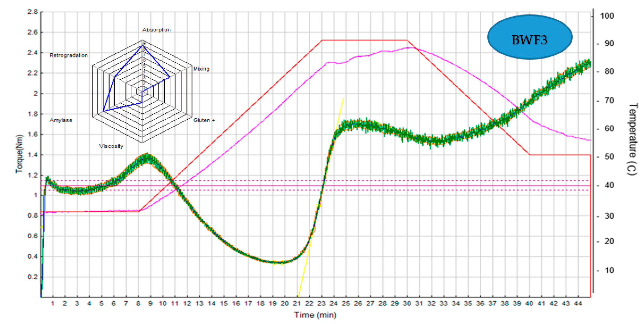The height and width of the screenshot is (324, 644).
Task: Click the 30 minute time tick label
Action: pyautogui.click(x=407, y=304)
